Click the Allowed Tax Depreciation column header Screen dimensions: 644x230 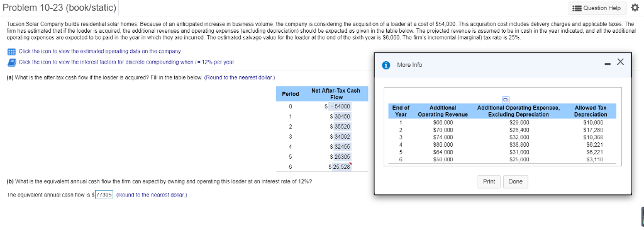coord(591,111)
